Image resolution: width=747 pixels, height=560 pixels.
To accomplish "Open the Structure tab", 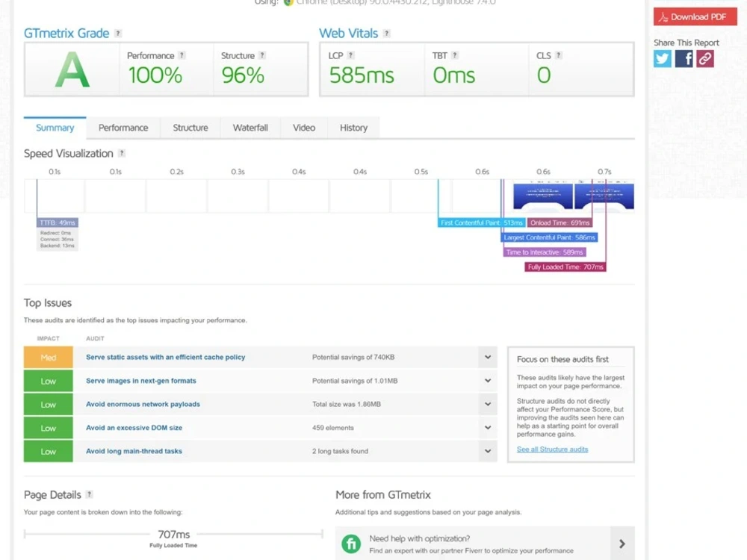I will tap(190, 128).
